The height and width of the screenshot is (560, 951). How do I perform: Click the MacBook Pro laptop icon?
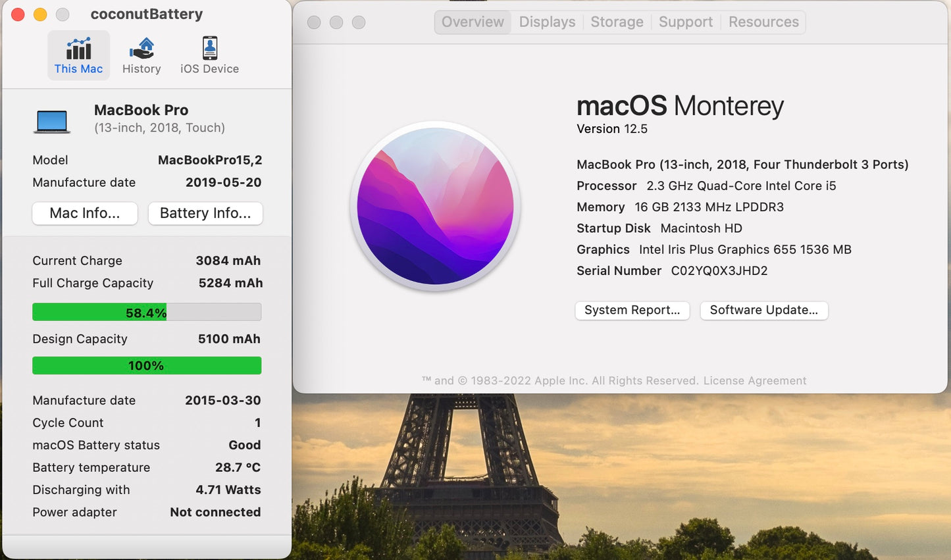(52, 122)
